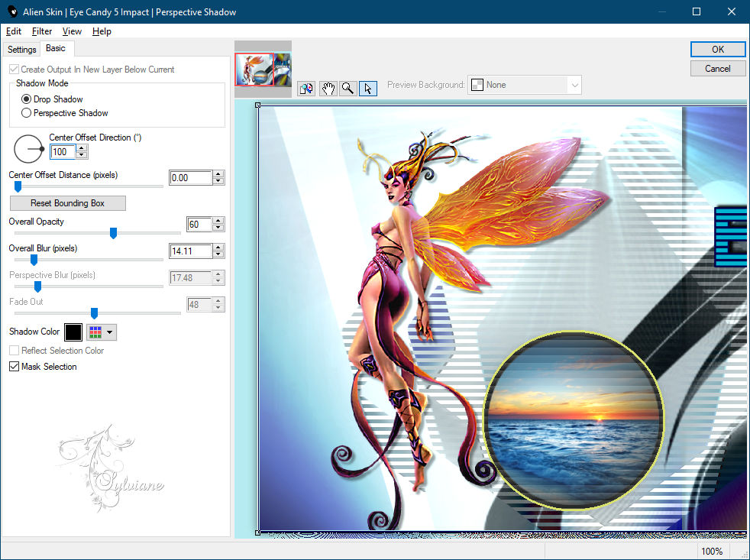Image resolution: width=750 pixels, height=560 pixels.
Task: Click the 100% zoom status entry
Action: (x=712, y=552)
